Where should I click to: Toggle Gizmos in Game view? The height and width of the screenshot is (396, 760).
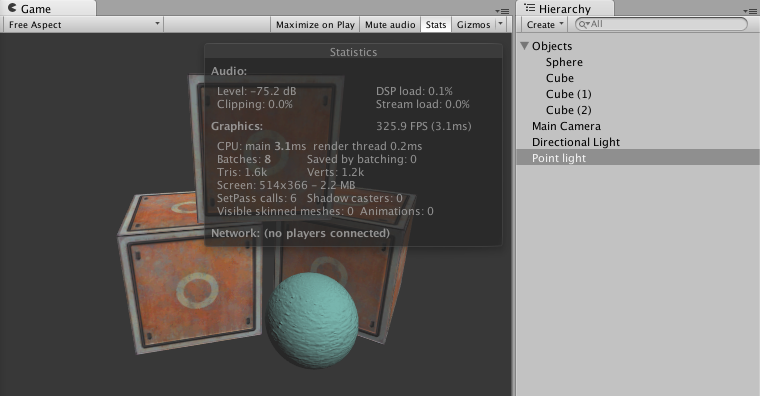[x=474, y=25]
